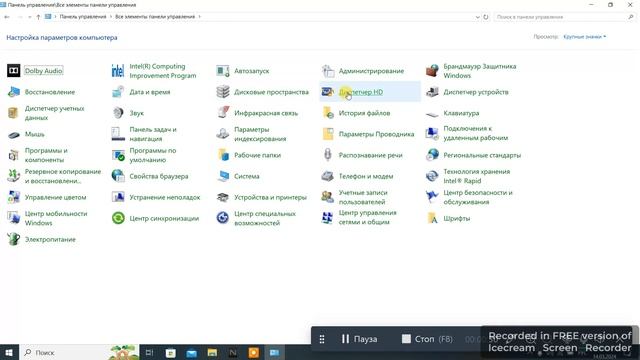This screenshot has width=640, height=360.
Task: Click the Брандмауэр Защитника Windows icon
Action: click(432, 71)
